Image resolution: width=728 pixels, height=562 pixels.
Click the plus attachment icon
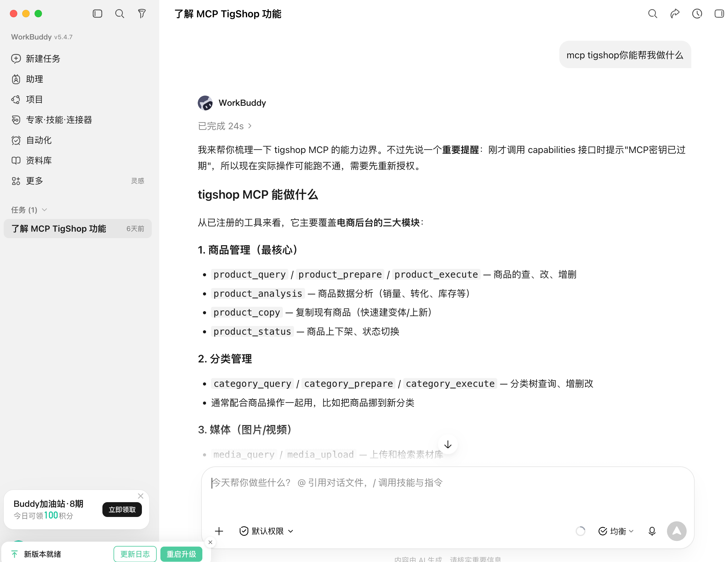tap(219, 531)
